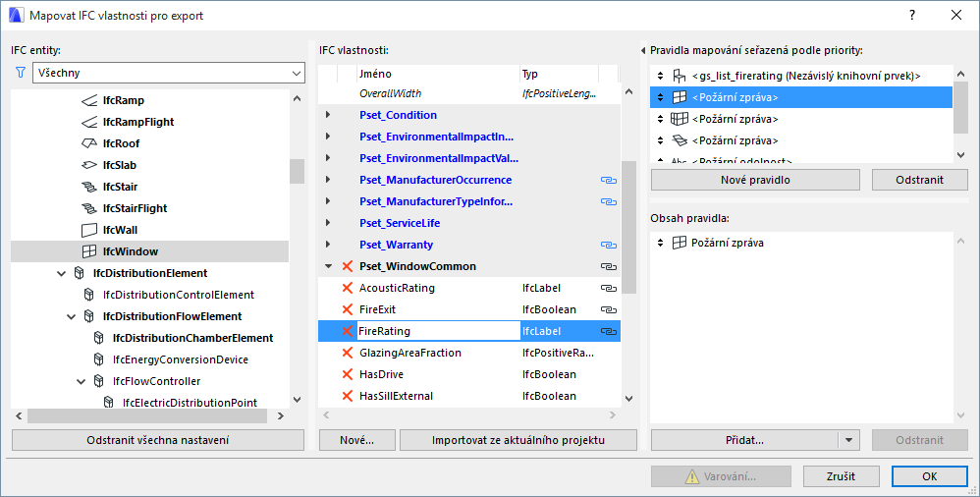Screen dimensions: 980x497
Task: Click the Importovat ze aktuálního projektu button
Action: pyautogui.click(x=517, y=440)
